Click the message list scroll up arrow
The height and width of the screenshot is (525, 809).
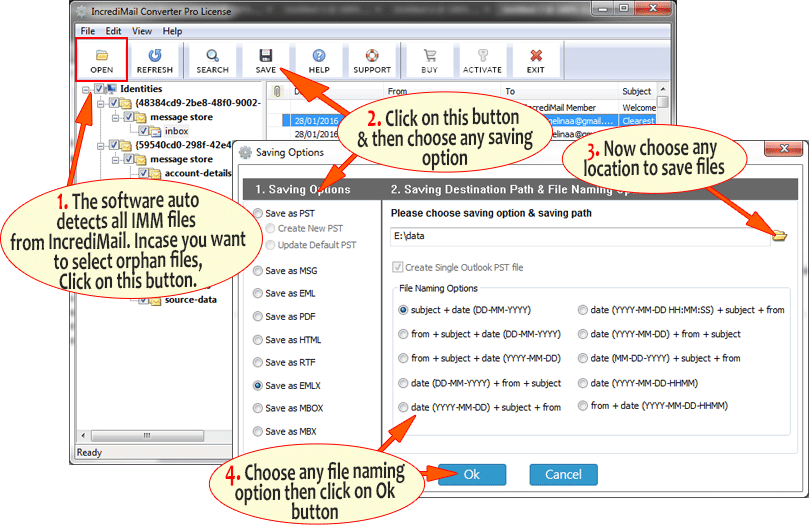(664, 89)
